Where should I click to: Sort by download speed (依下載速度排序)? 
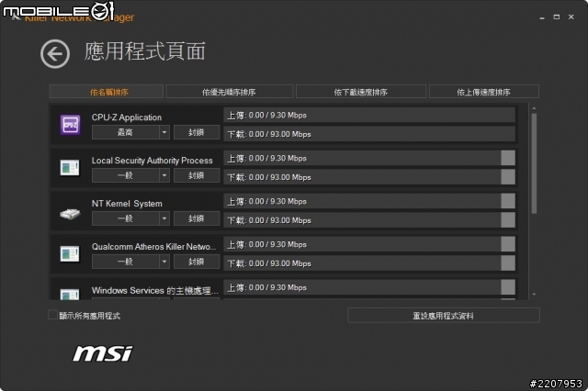point(361,92)
